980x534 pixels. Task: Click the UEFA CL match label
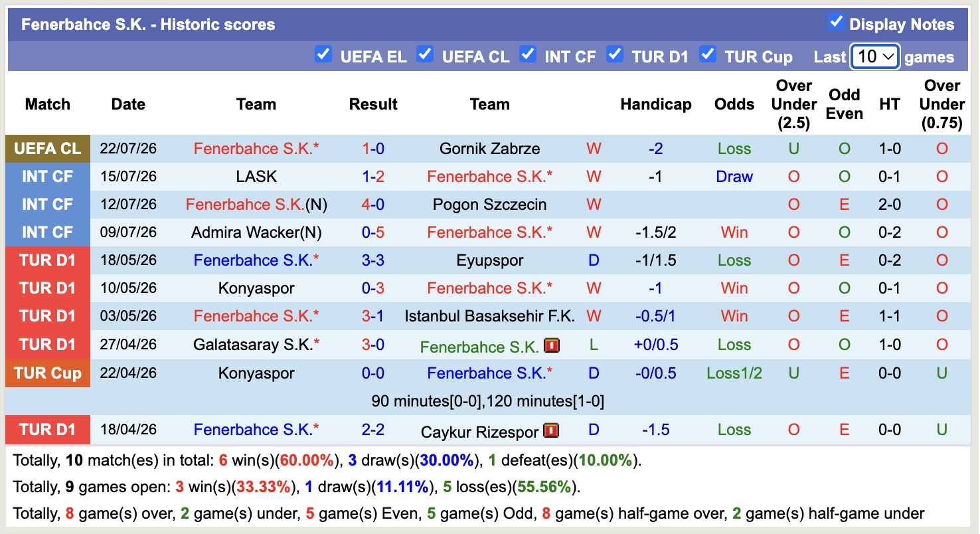click(48, 149)
